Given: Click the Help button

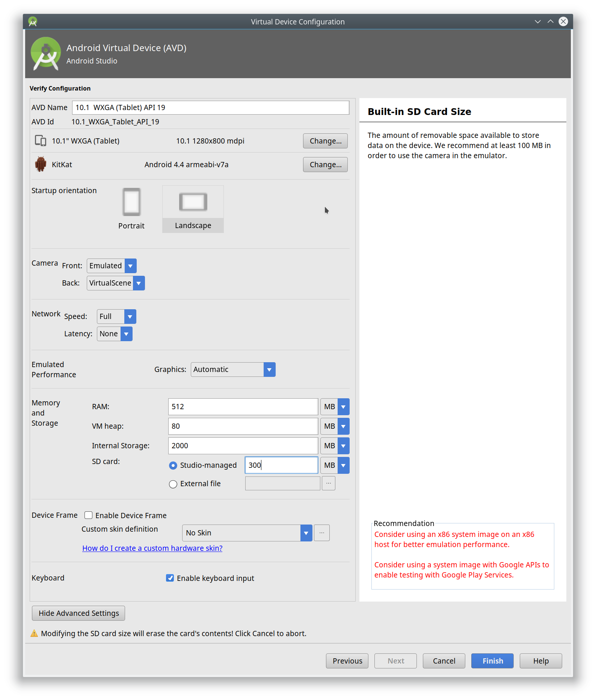Looking at the screenshot, I should pyautogui.click(x=541, y=661).
